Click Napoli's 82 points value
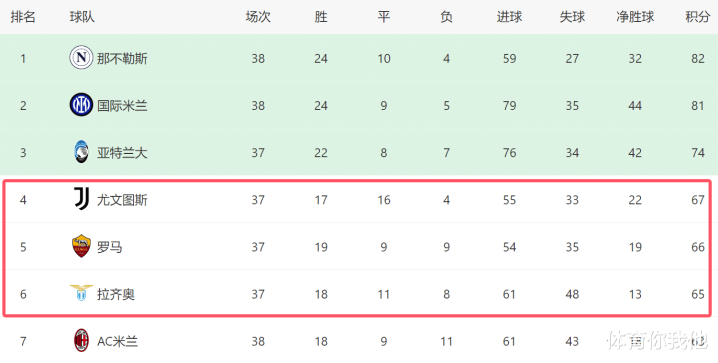 [x=698, y=59]
